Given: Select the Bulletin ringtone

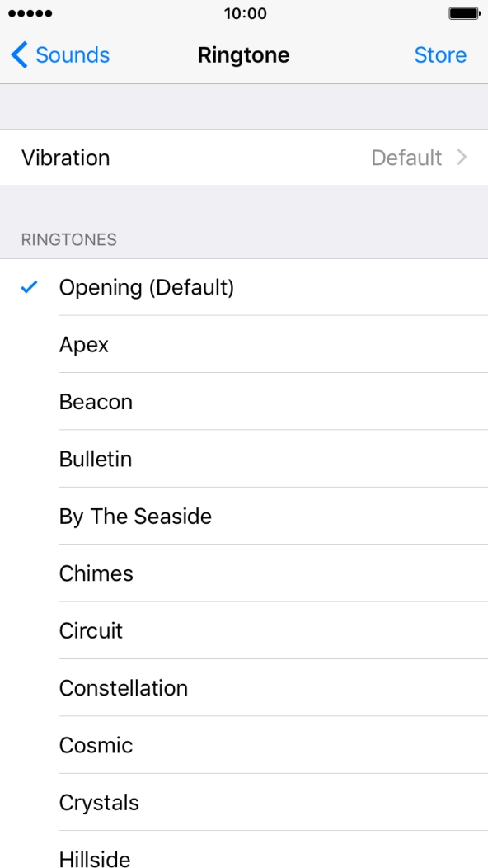Looking at the screenshot, I should (96, 459).
